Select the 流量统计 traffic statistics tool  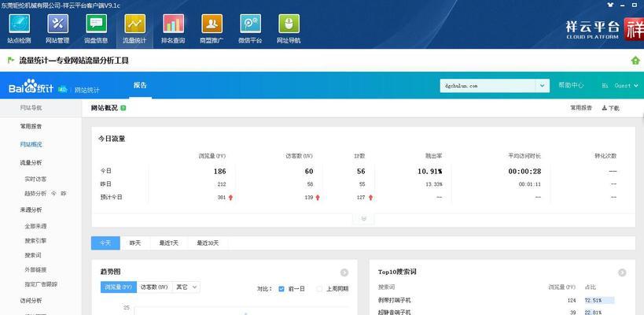[x=134, y=29]
